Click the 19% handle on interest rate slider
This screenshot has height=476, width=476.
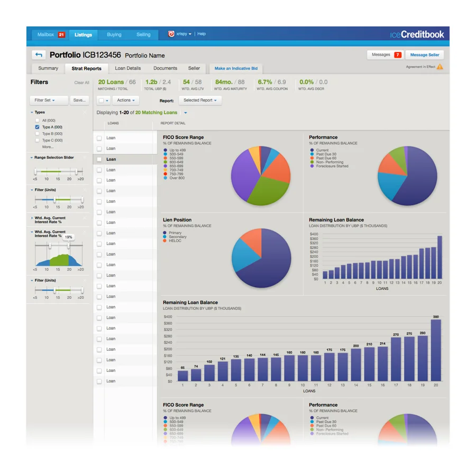coord(69,245)
